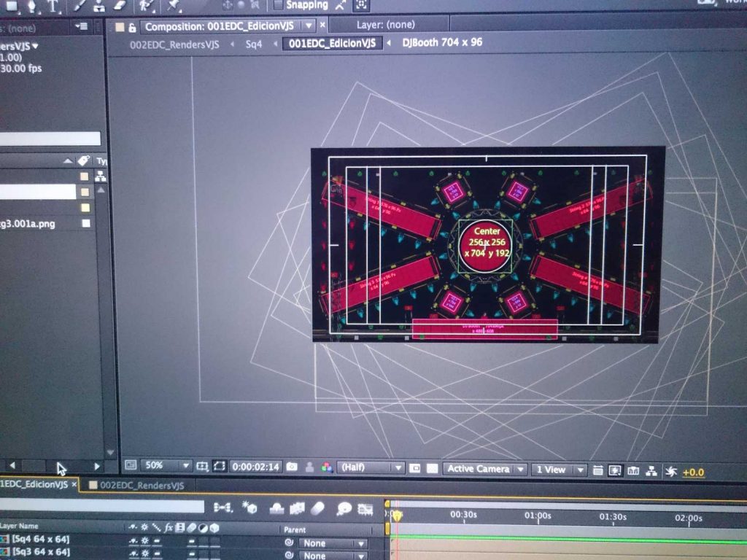This screenshot has height=560, width=747.
Task: Open the (Half) resolution dropdown
Action: [x=371, y=467]
